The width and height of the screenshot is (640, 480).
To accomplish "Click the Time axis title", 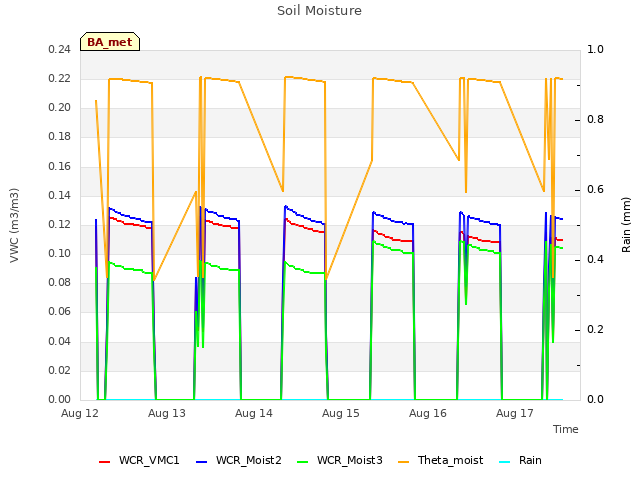I will coord(566,429).
